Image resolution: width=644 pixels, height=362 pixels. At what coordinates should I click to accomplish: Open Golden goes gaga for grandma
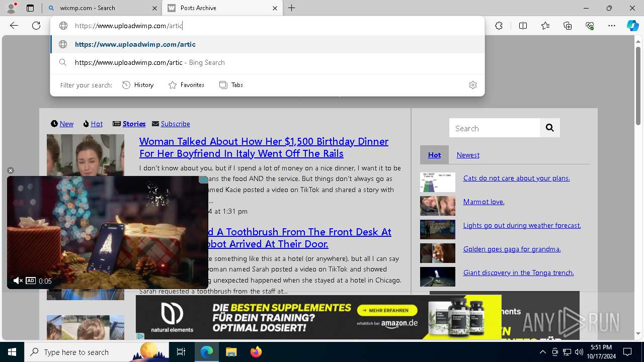pyautogui.click(x=512, y=249)
